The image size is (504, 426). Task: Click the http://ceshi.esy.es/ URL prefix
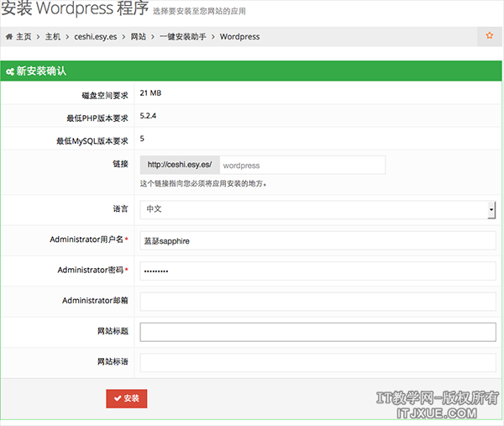click(180, 165)
